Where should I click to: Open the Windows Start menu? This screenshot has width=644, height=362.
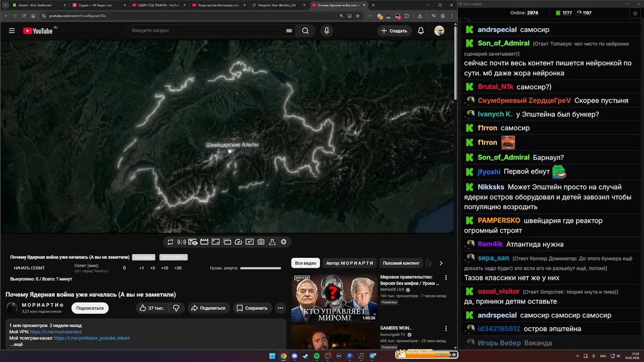tap(272, 356)
